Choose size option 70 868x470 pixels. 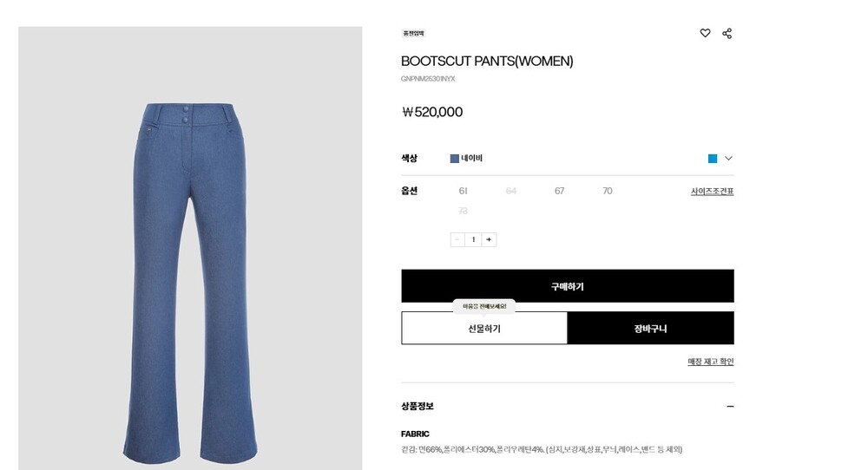[608, 191]
